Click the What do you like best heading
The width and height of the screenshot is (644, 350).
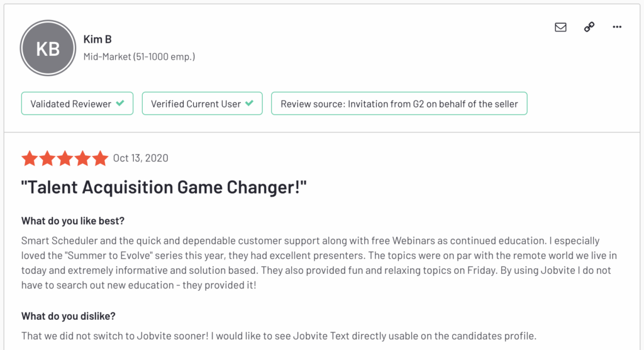(x=73, y=221)
